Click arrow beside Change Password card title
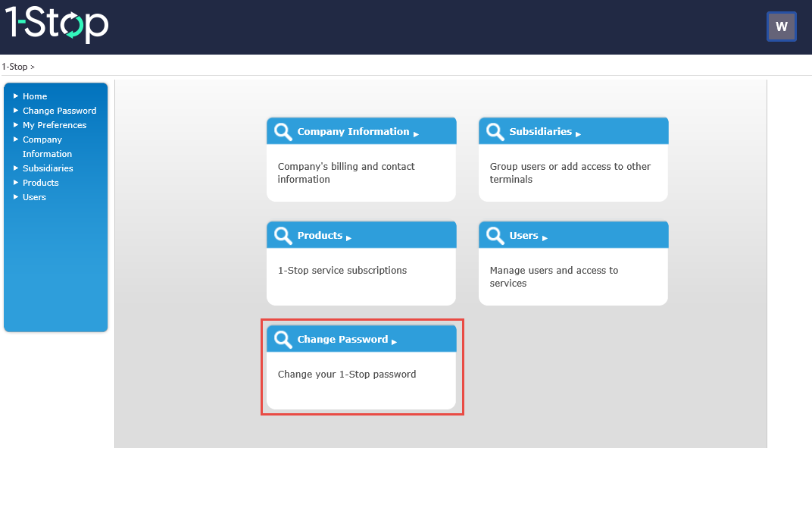The width and height of the screenshot is (812, 508). pos(394,342)
